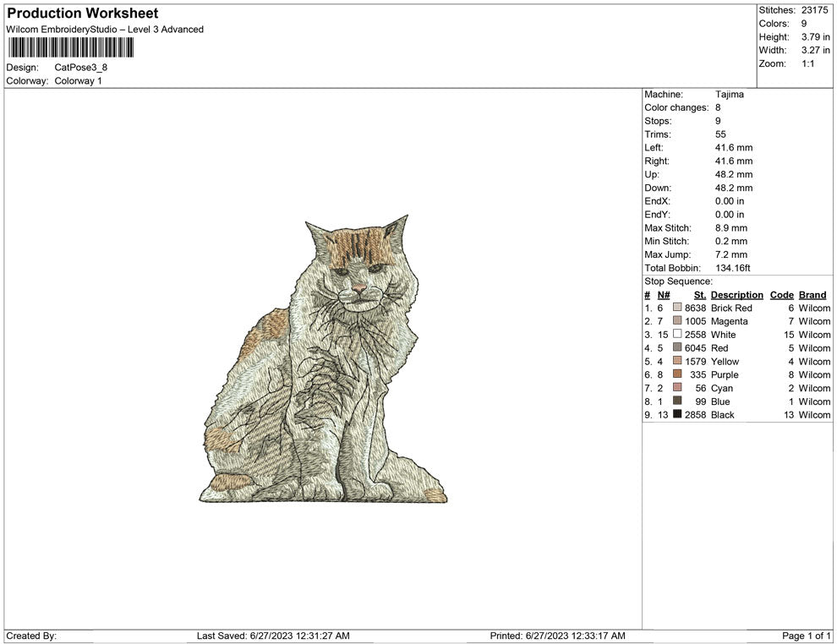Click the Magenta thread color swatch
The height and width of the screenshot is (644, 837).
tap(677, 320)
